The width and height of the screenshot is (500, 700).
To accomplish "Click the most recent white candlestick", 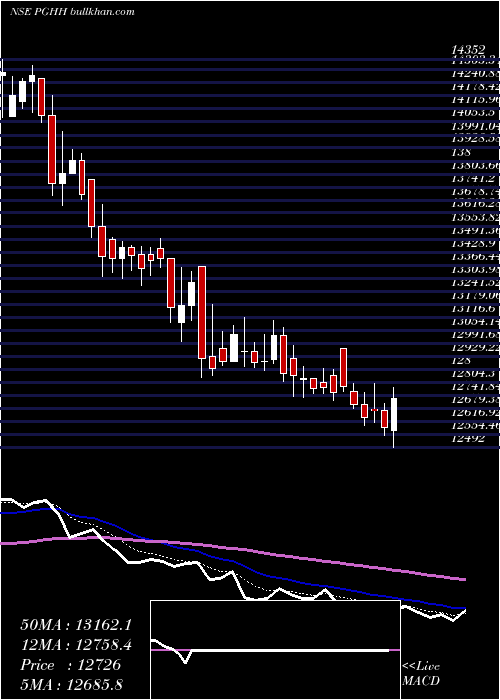I will click(x=394, y=415).
